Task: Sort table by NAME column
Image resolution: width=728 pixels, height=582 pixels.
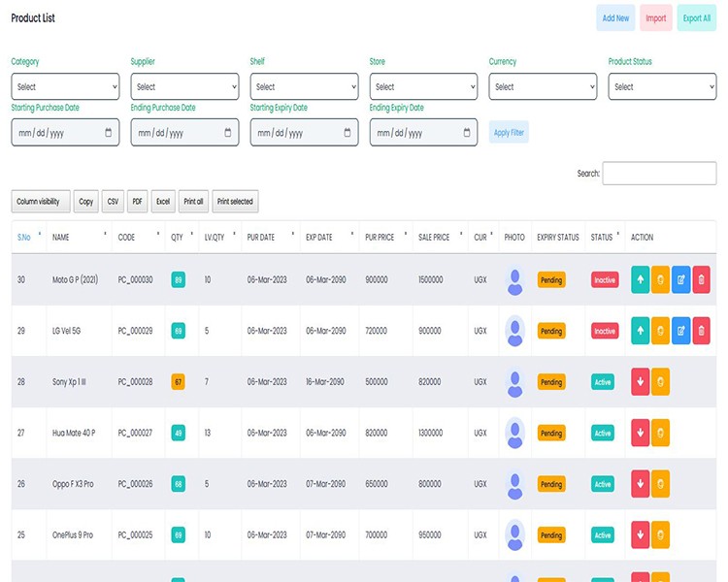Action: tap(79, 237)
